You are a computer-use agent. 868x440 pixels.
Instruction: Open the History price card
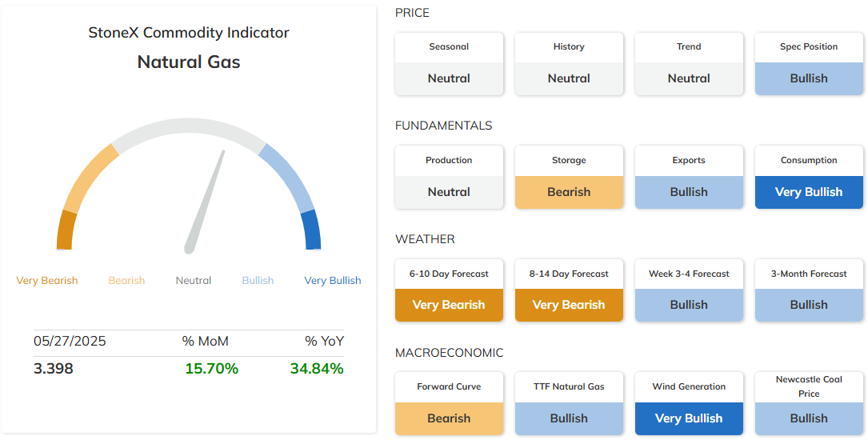point(569,64)
